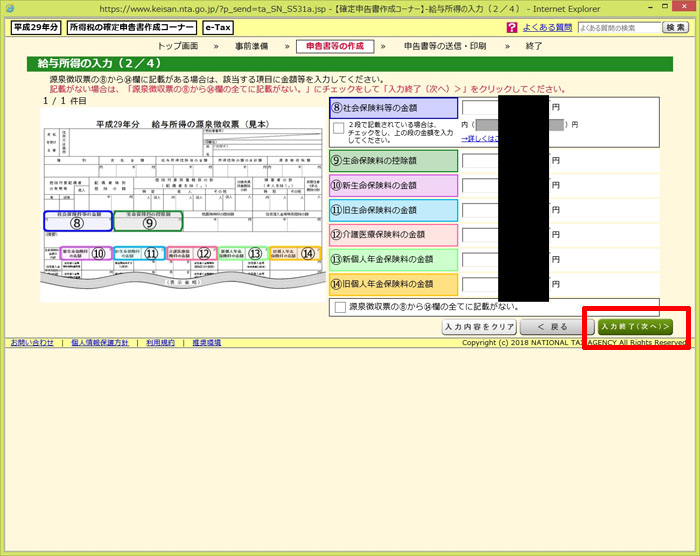Open the 利用規約 footer link

click(160, 343)
